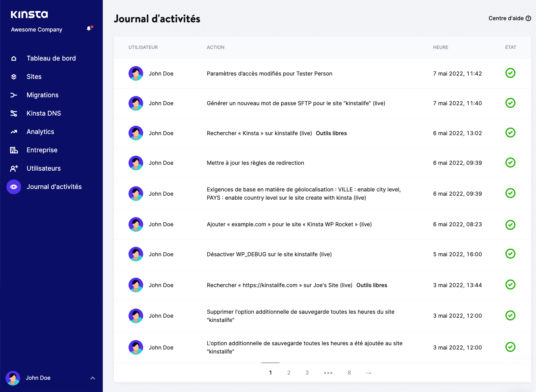Select the Kinsta DNS icon
This screenshot has width=536, height=392.
click(x=13, y=113)
